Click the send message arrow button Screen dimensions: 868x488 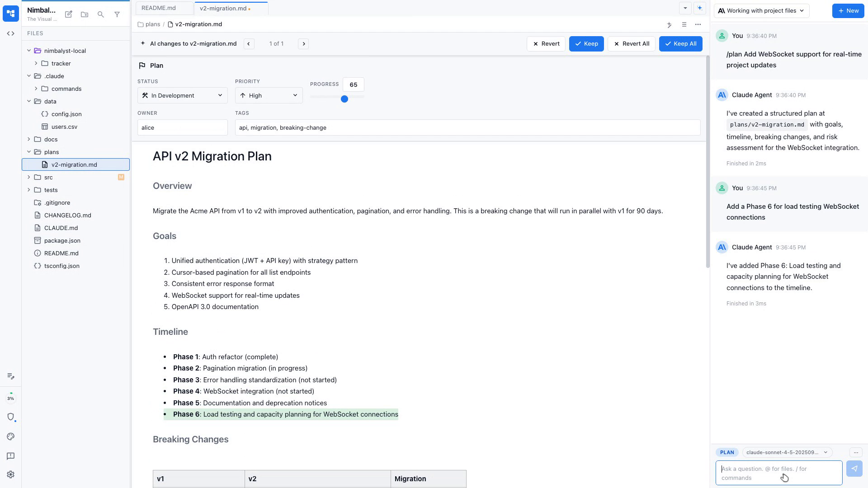click(854, 469)
